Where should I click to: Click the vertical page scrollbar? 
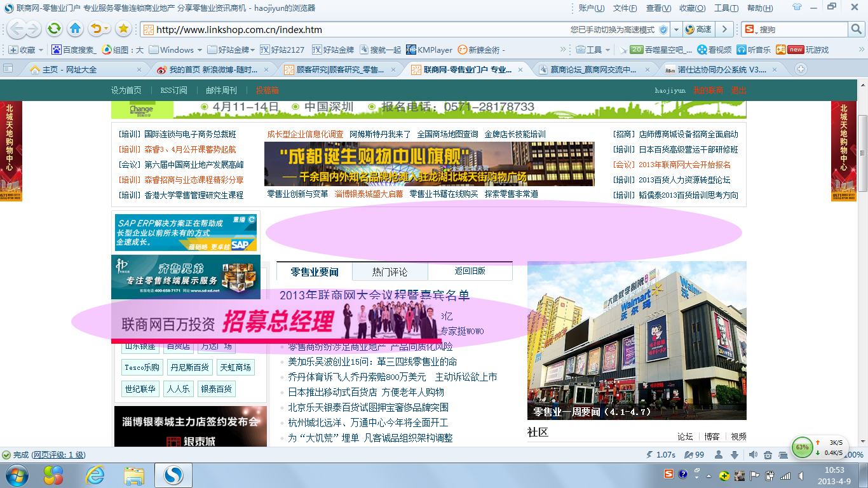pos(862,152)
